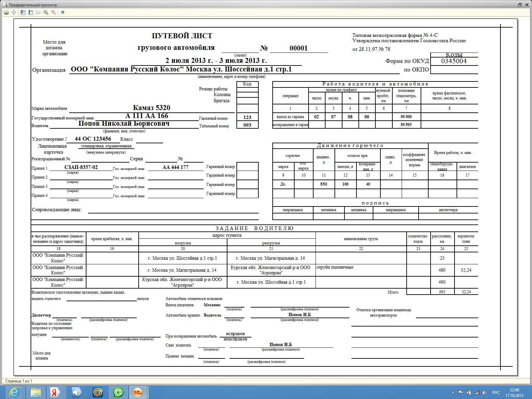Image resolution: width=532 pixels, height=399 pixels.
Task: Close preview with blue X toolbar icon
Action: [x=63, y=12]
